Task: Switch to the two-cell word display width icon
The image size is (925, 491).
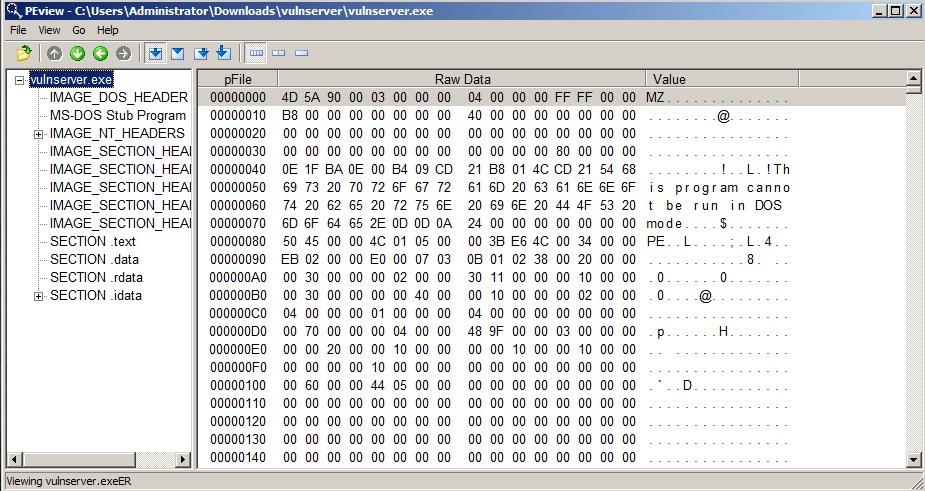Action: coord(278,53)
